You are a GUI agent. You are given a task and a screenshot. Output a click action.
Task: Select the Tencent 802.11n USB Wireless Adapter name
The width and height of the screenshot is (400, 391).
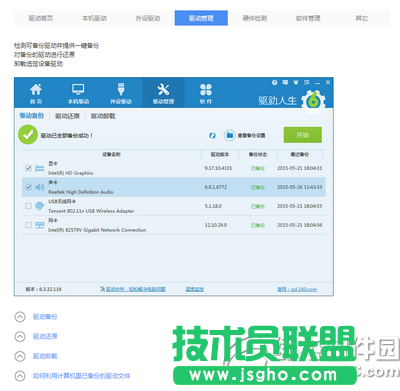(91, 211)
